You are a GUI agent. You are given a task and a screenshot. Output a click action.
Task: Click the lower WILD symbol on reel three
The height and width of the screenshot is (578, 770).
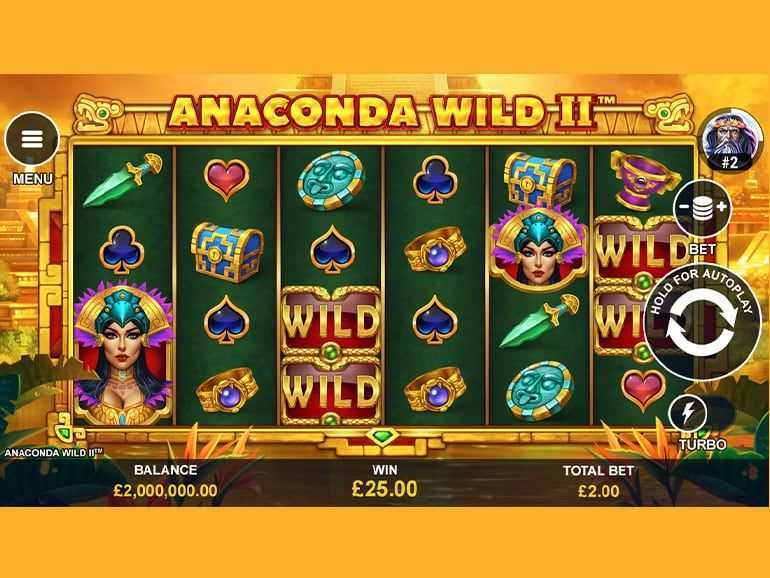[331, 391]
